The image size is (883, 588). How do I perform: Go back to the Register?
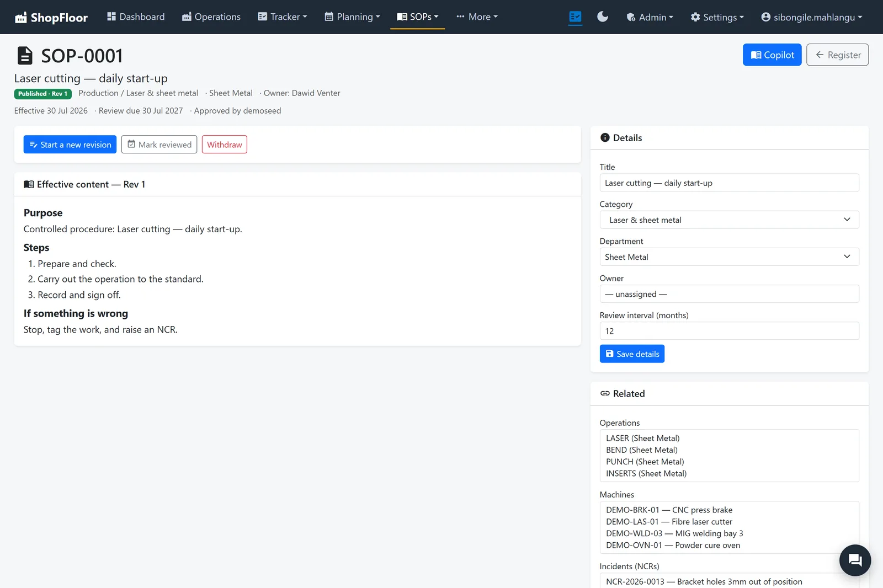click(x=837, y=55)
